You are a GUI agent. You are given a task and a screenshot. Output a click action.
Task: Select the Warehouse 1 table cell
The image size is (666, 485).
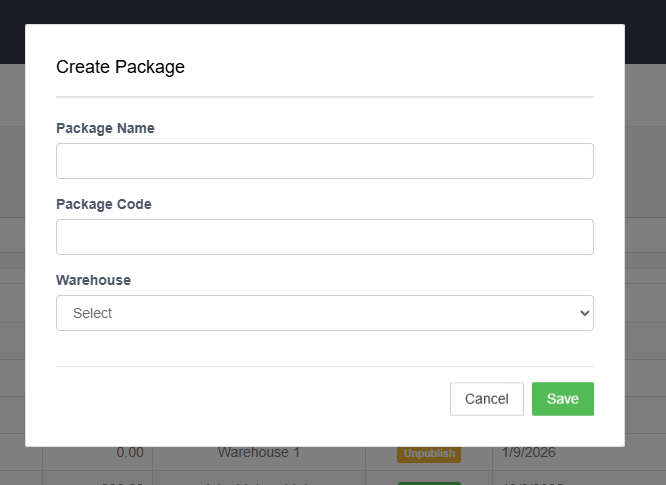point(259,453)
